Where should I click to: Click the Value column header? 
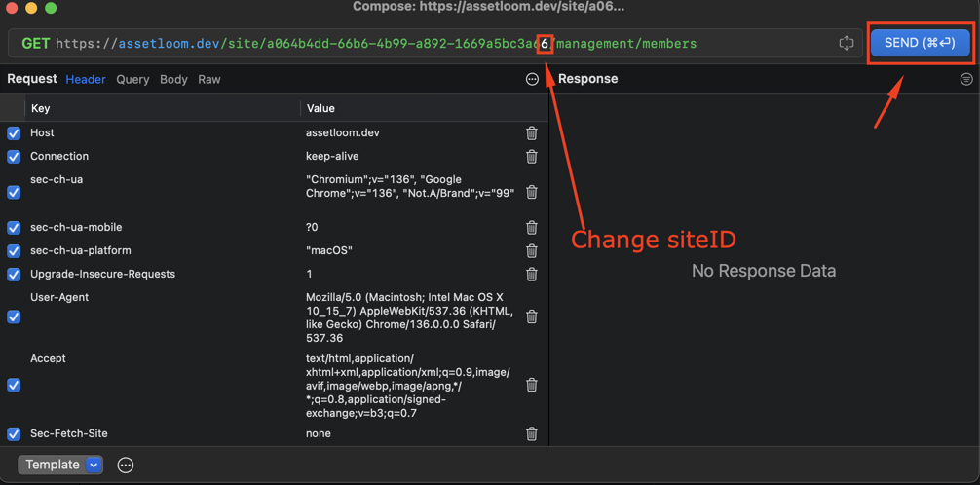coord(320,108)
